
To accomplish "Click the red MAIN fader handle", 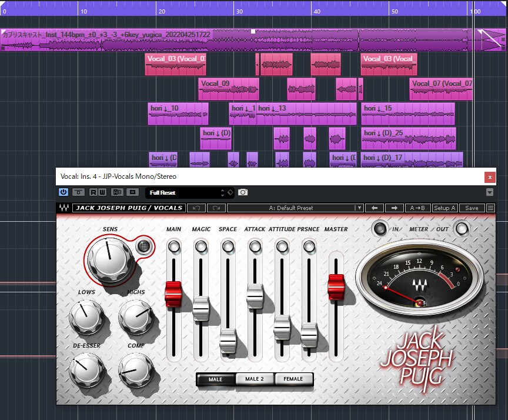I will [173, 294].
